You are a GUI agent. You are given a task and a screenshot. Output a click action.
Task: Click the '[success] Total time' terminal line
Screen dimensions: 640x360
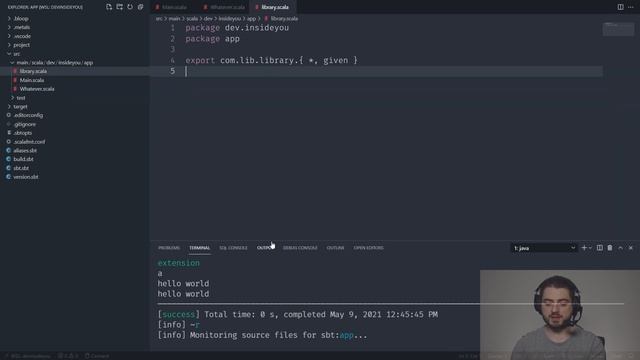298,314
